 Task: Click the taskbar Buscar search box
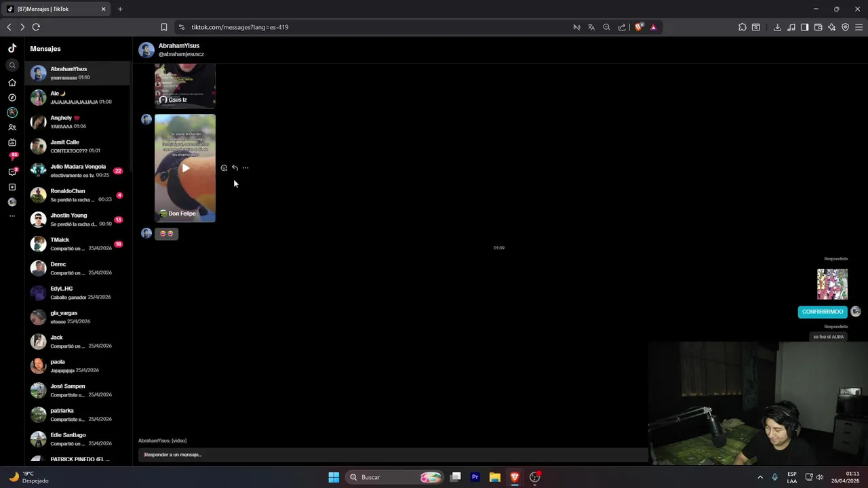[x=396, y=477]
